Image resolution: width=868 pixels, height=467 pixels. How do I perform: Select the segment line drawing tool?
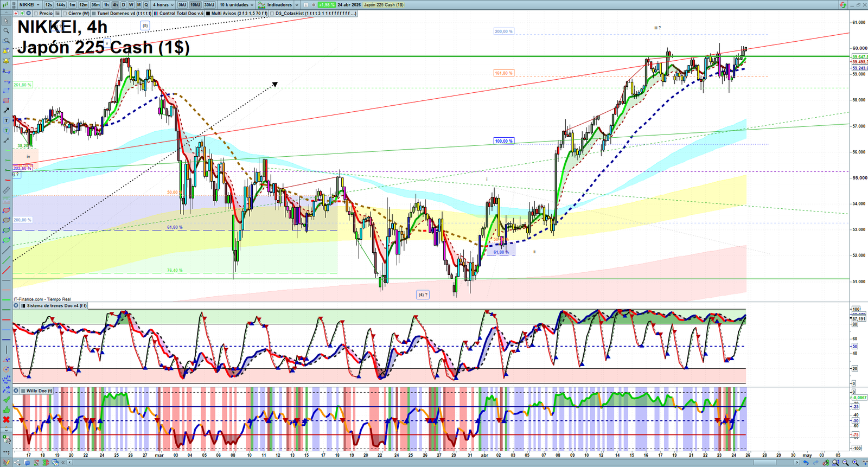pyautogui.click(x=6, y=140)
